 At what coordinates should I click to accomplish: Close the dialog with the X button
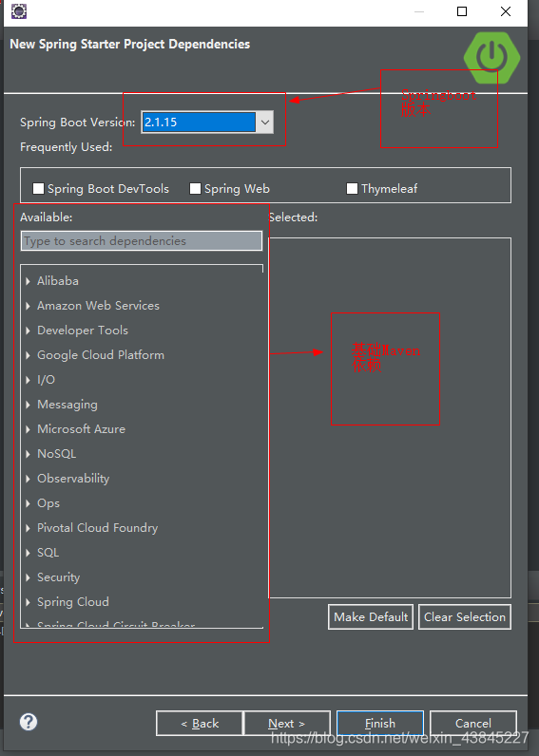(506, 11)
